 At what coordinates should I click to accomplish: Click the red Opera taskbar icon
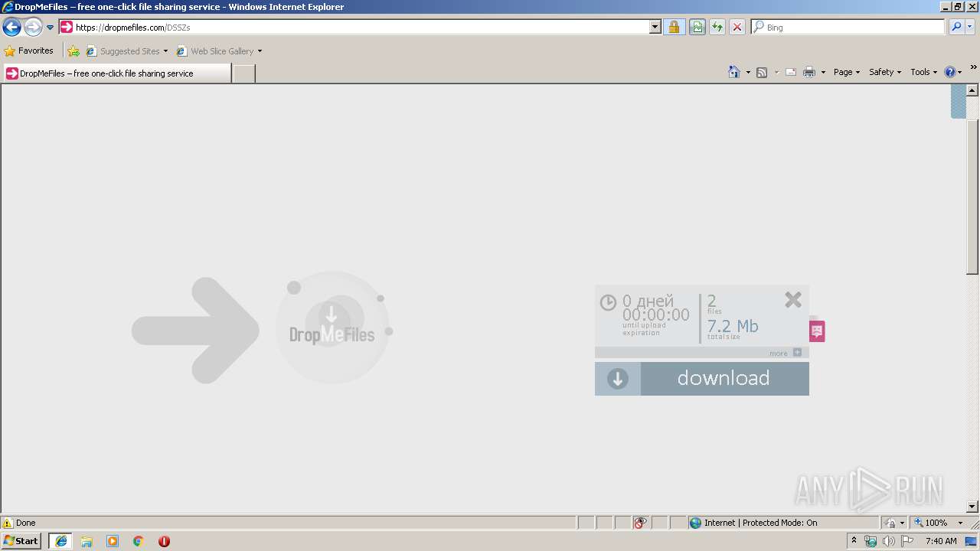pos(164,541)
